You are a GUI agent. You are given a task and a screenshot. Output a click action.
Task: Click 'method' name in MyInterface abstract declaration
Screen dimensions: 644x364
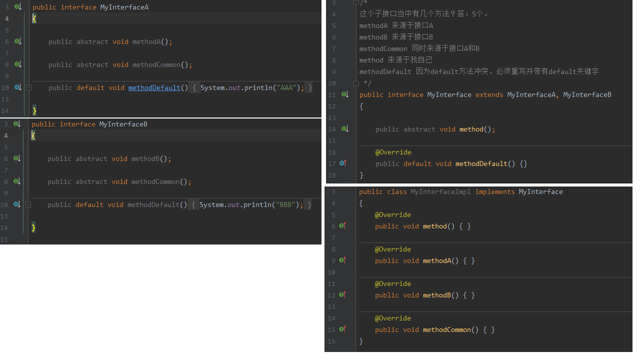(x=471, y=129)
